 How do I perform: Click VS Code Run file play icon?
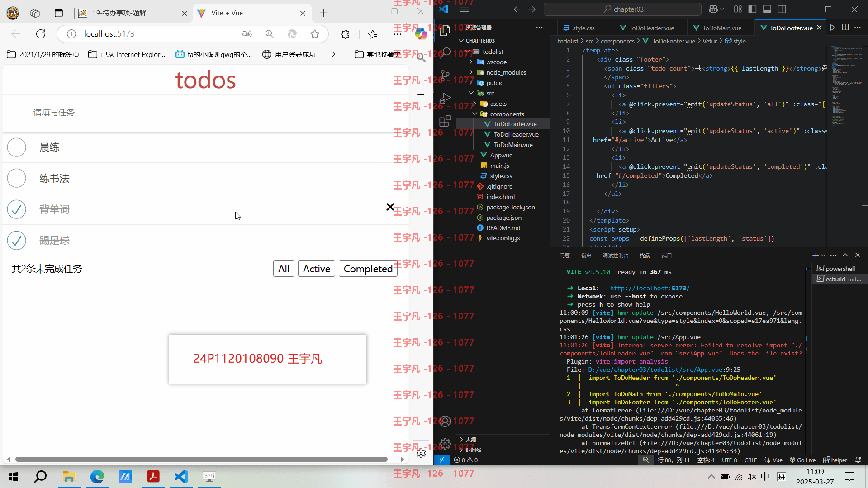[x=832, y=28]
